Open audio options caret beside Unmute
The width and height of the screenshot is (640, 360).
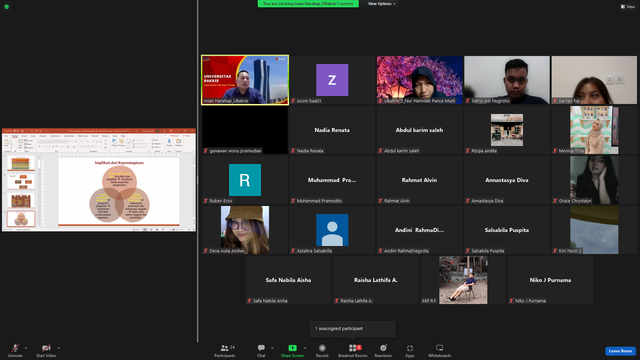tap(26, 348)
